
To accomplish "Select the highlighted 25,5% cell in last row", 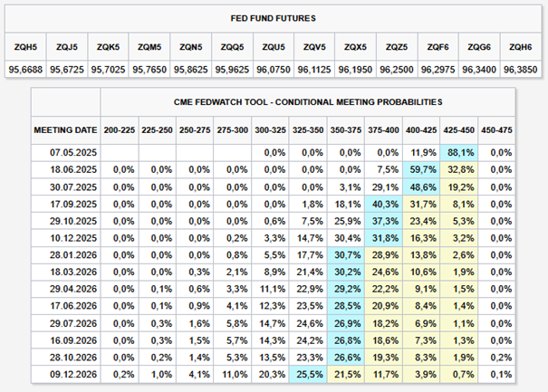I will point(308,374).
